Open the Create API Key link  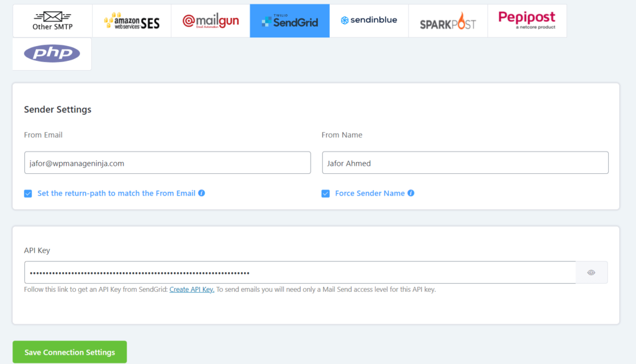point(191,289)
